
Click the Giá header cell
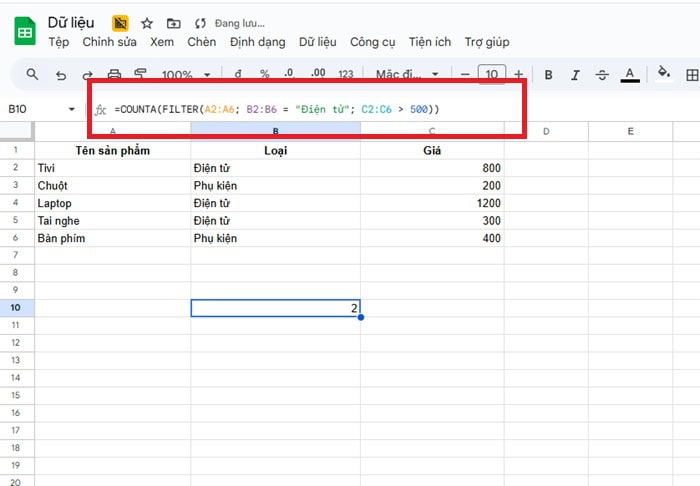point(432,150)
